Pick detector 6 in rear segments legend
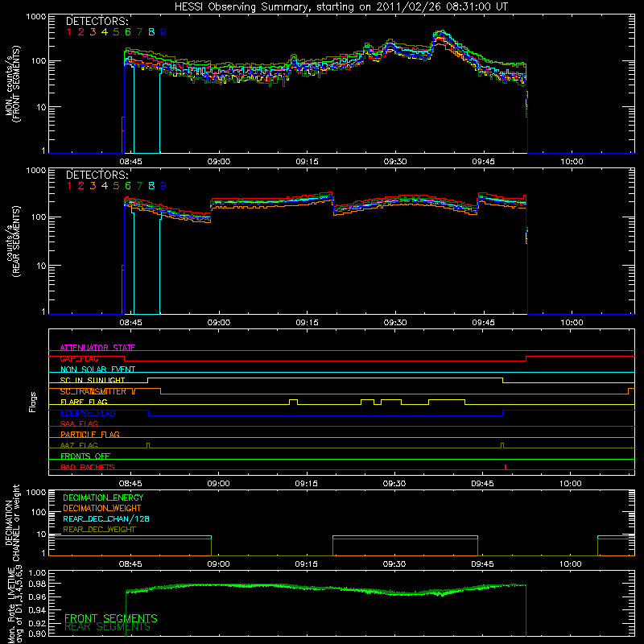This screenshot has width=644, height=644. tap(128, 186)
